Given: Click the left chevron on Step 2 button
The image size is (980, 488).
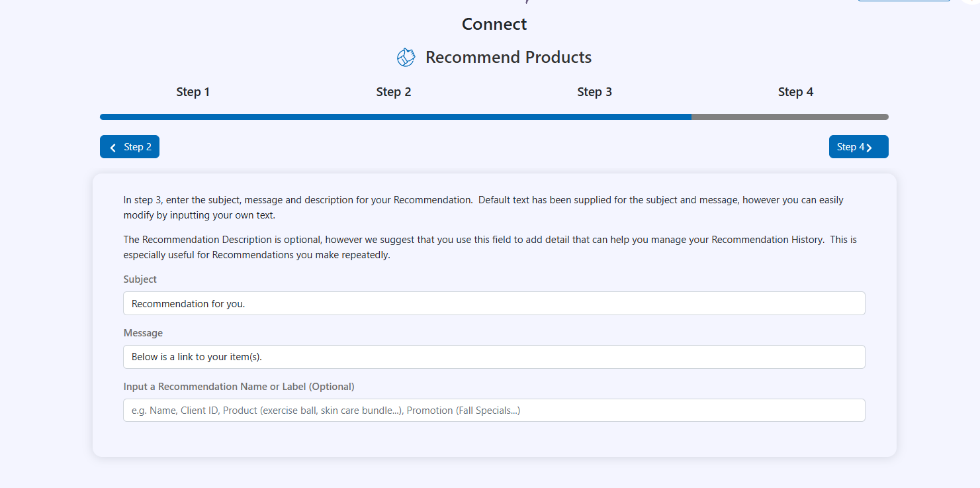Looking at the screenshot, I should pos(113,148).
